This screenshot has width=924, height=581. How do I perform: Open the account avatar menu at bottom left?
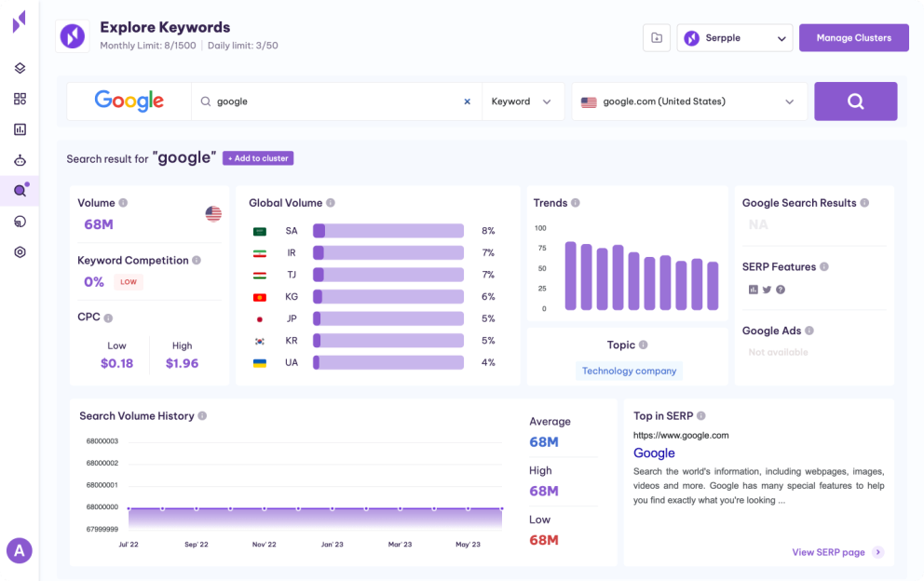click(20, 550)
